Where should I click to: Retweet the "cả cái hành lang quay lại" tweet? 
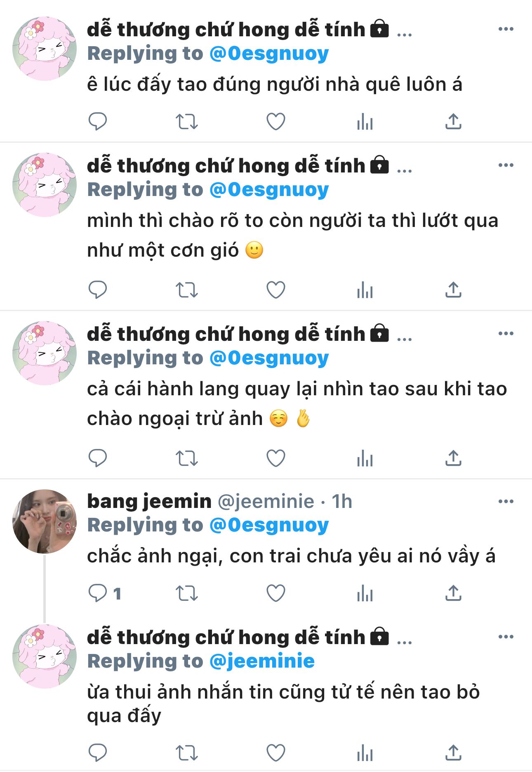[187, 458]
